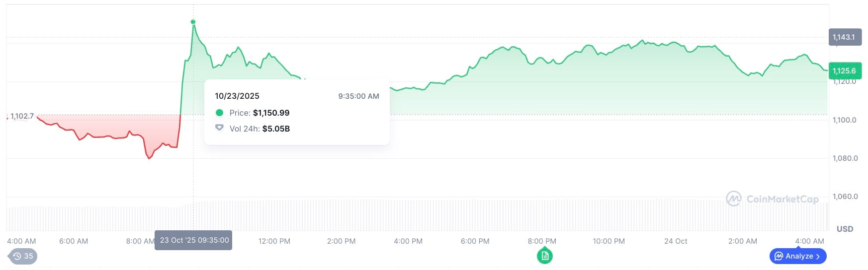Click the 23 Oct '25 09:35:00 crosshair label
The image size is (868, 270).
193,240
